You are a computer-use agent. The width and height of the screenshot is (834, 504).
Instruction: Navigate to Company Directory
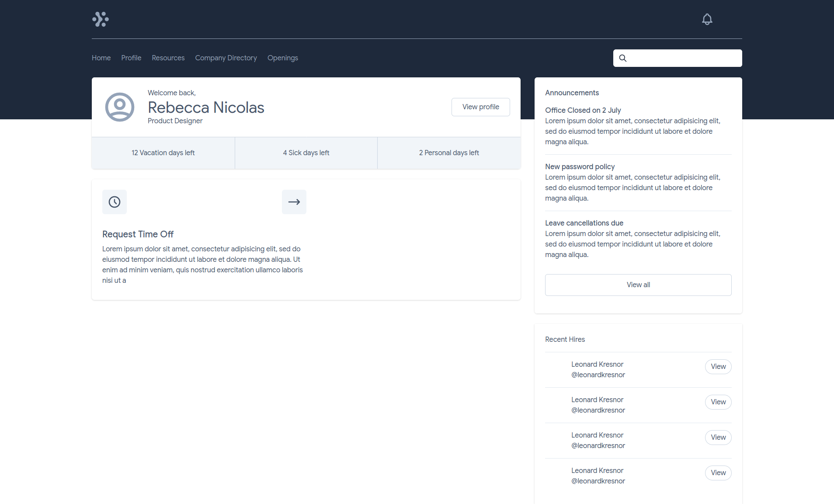[226, 58]
